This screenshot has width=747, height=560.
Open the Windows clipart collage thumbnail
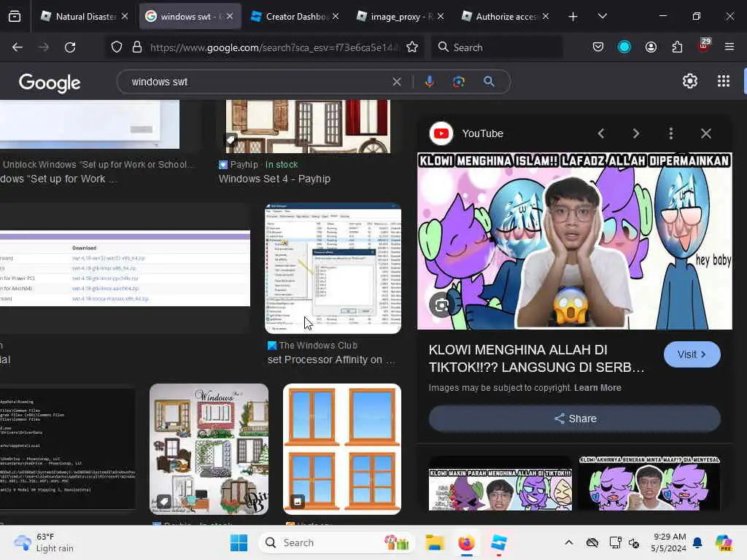(x=209, y=449)
